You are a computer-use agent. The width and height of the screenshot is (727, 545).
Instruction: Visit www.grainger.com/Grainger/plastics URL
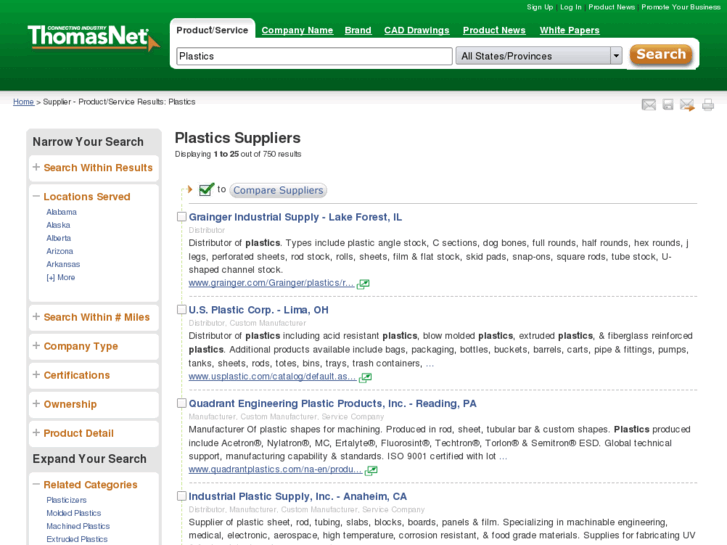pyautogui.click(x=271, y=283)
